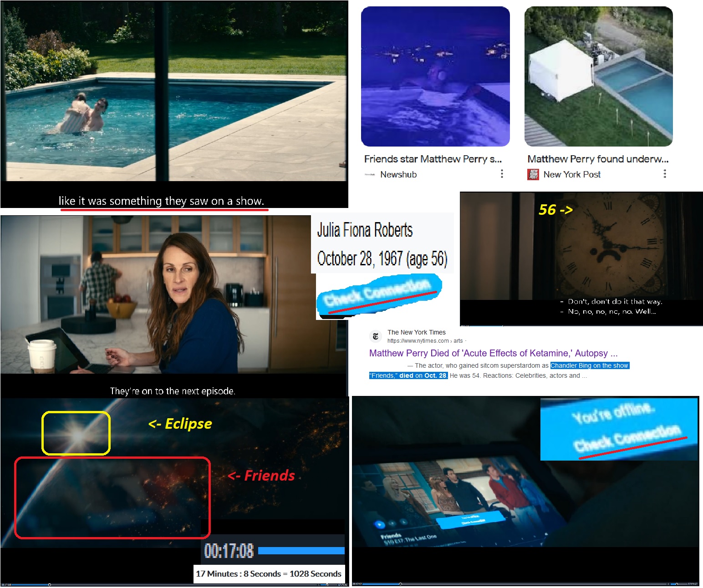Viewport: 703px width, 588px height.
Task: Click the '17 Minutes : 8 Seconds = 1028 Seconds' caption
Action: click(269, 574)
